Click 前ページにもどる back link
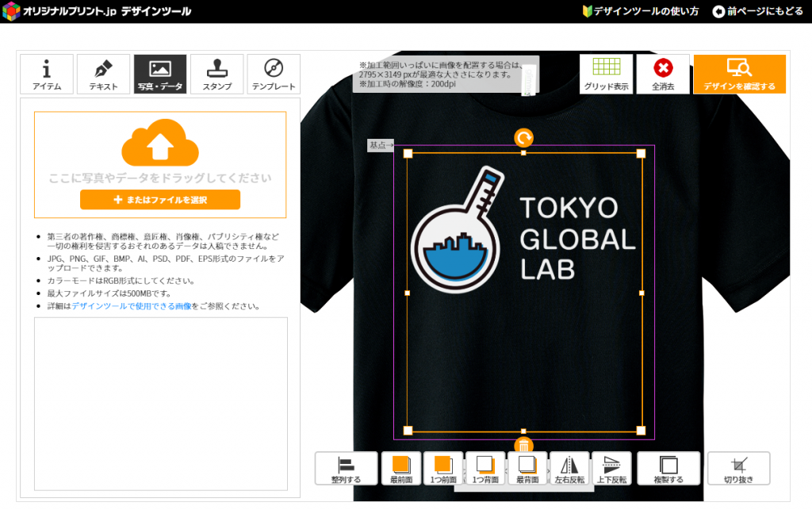This screenshot has width=812, height=510. click(758, 11)
